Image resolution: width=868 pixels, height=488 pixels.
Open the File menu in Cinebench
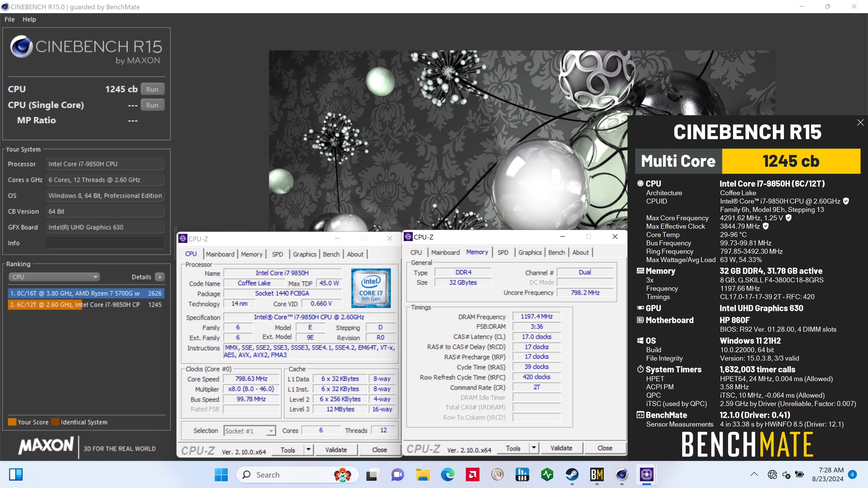click(9, 19)
